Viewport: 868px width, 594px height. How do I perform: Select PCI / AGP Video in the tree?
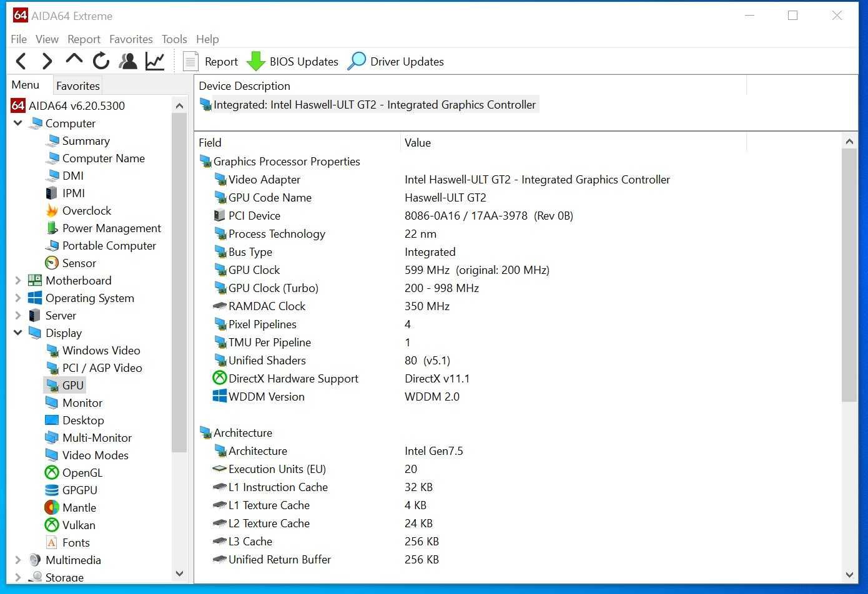(102, 368)
